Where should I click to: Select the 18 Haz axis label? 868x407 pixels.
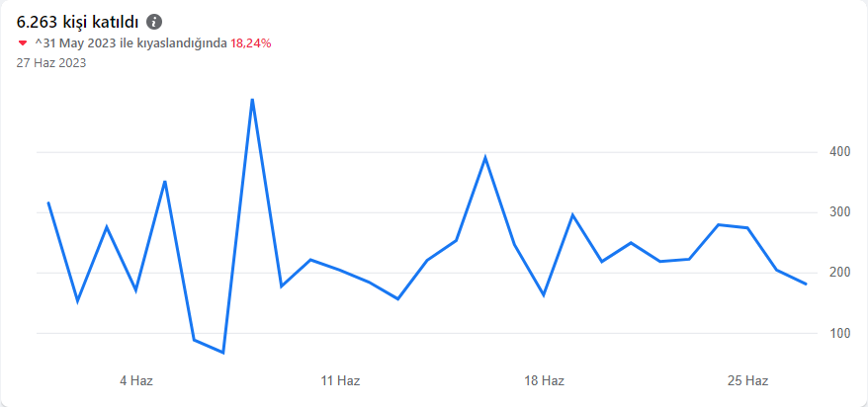[x=544, y=381]
